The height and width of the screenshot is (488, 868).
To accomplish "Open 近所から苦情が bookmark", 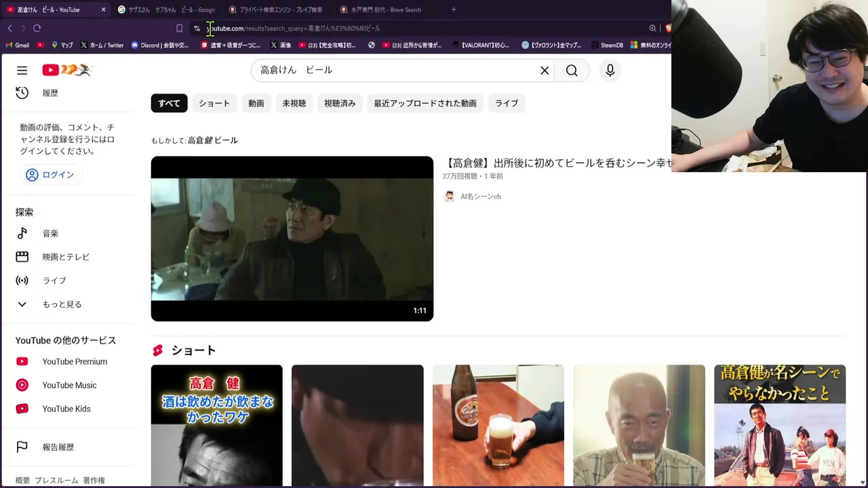I will coord(412,45).
